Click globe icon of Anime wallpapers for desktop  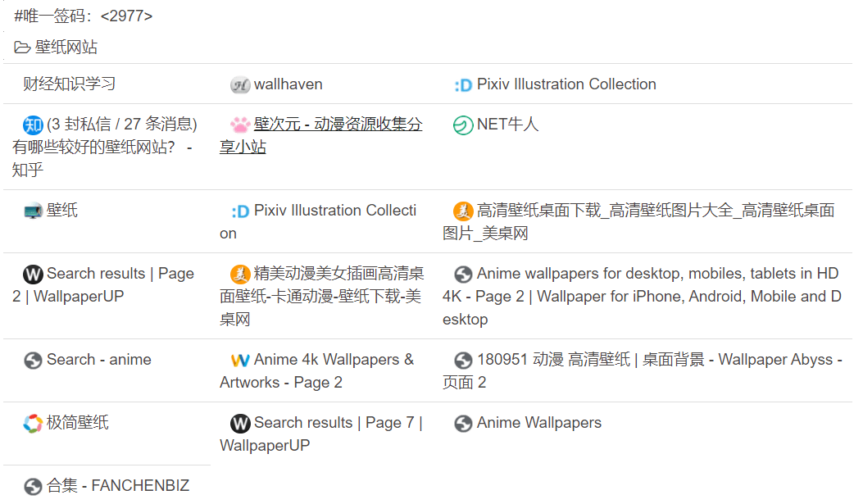point(463,274)
